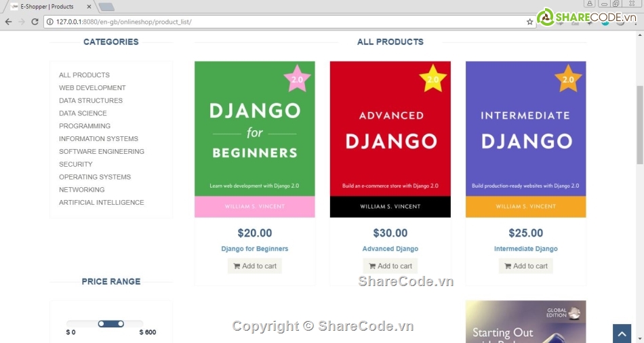Add Intermediate Django to cart
This screenshot has width=644, height=343.
[526, 266]
